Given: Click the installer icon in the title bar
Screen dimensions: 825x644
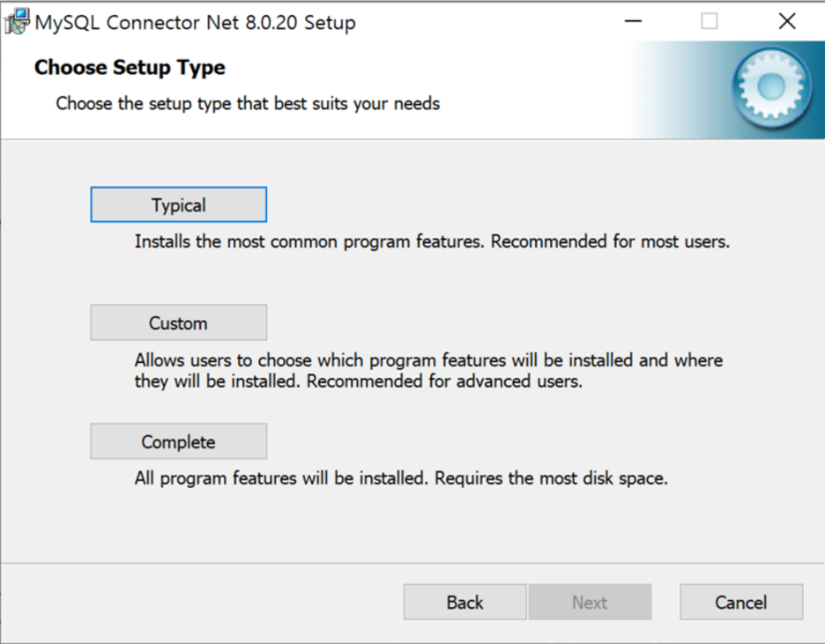Looking at the screenshot, I should 17,22.
